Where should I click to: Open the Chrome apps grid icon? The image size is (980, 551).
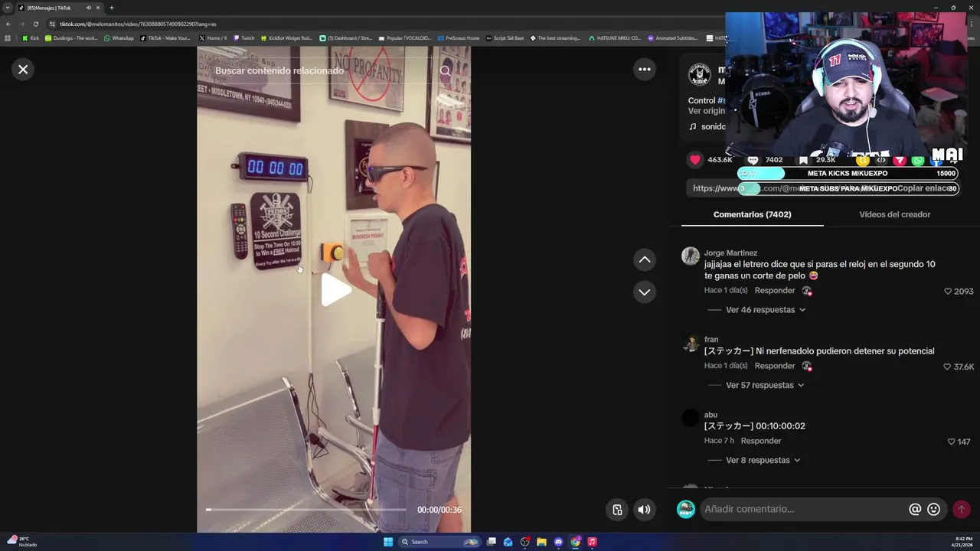[x=8, y=37]
